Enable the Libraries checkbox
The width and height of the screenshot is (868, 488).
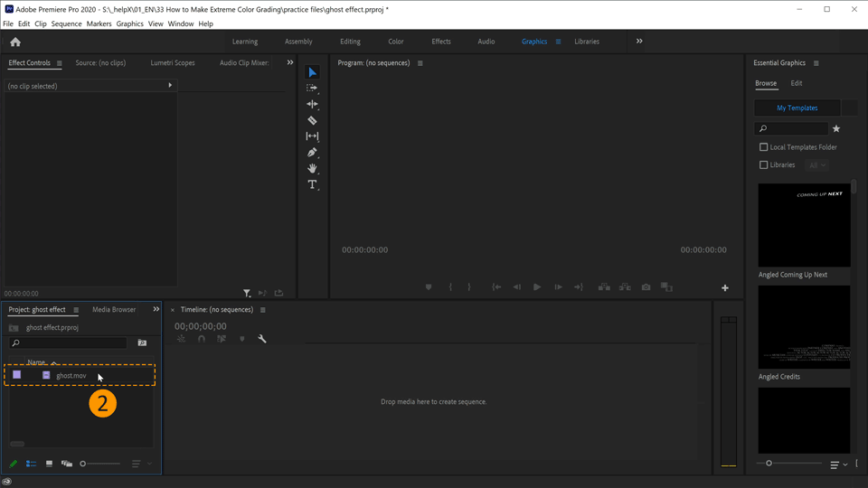(763, 164)
